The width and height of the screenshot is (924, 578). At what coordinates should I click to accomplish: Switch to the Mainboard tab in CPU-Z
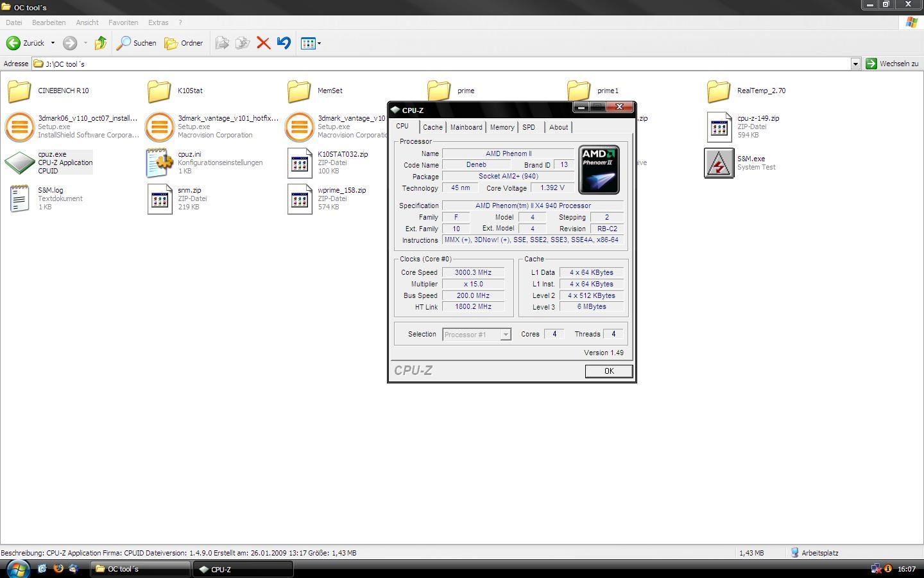466,127
